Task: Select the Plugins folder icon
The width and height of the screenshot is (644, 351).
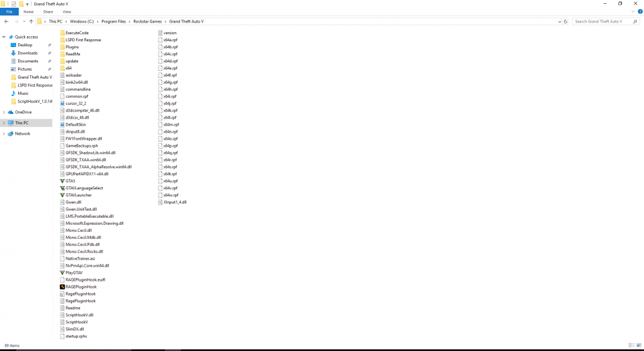Action: [x=62, y=47]
